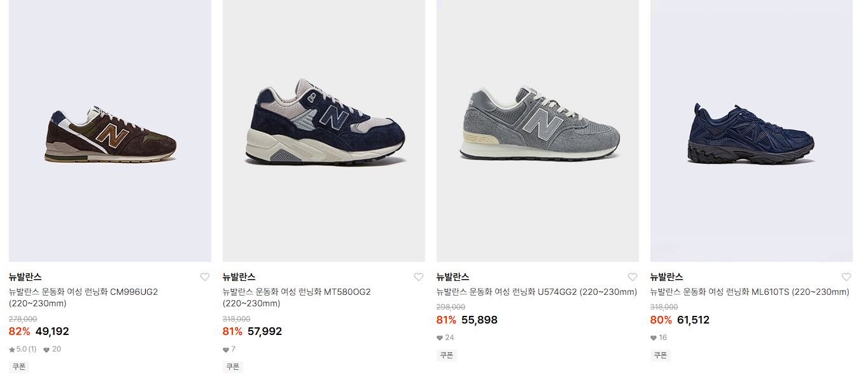Click 뉴발란스 brand name above ML610TS
Image resolution: width=868 pixels, height=382 pixels.
(x=667, y=277)
